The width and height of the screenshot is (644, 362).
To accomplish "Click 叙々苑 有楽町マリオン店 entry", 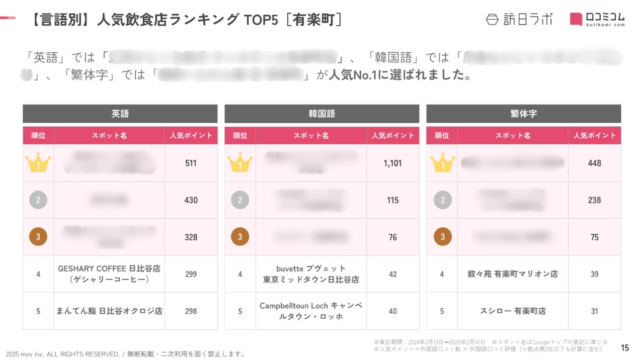I will [513, 274].
